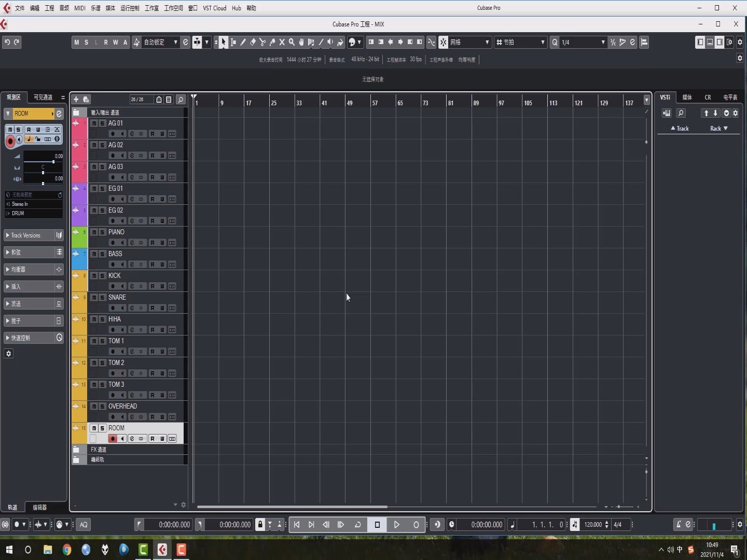The image size is (747, 560).
Task: Enable Solo on the ROOM track
Action: [18, 130]
